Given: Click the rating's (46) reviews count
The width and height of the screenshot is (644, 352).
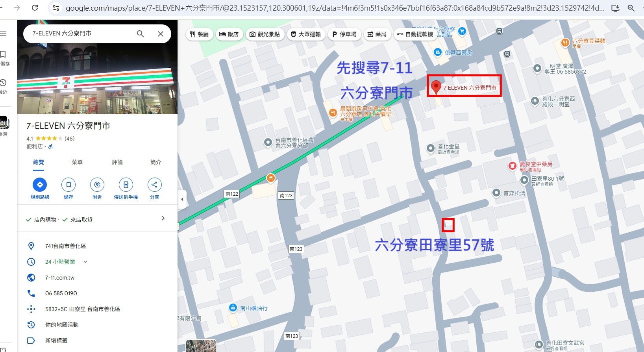Looking at the screenshot, I should point(69,139).
